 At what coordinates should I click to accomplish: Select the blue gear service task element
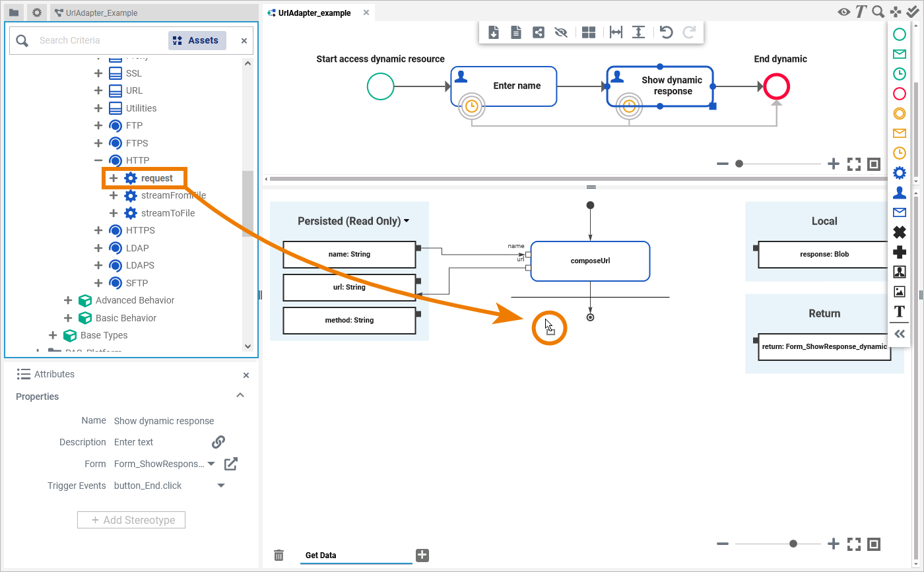pos(899,173)
